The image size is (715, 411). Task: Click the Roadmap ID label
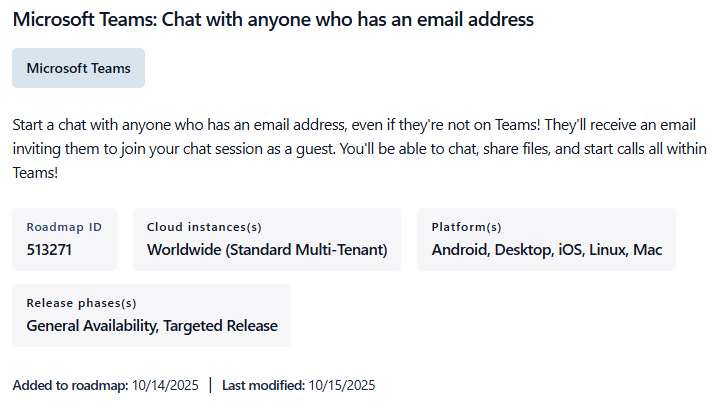(64, 227)
